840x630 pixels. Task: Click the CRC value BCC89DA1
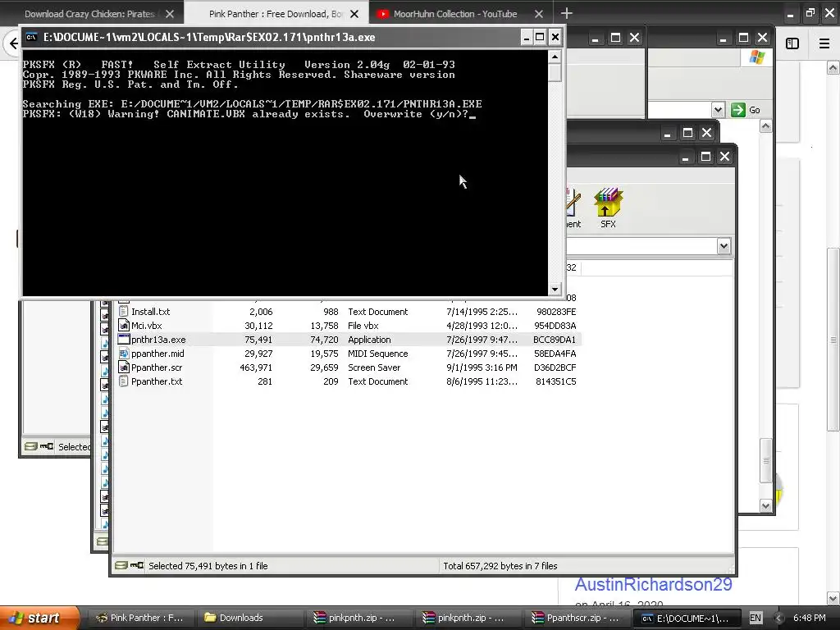[555, 340]
